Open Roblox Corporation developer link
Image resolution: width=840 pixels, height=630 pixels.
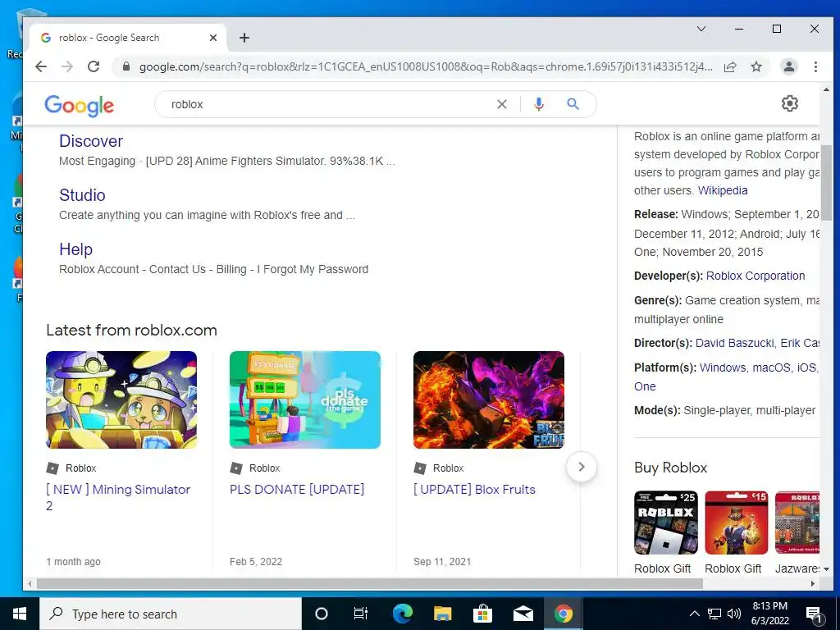click(x=756, y=276)
